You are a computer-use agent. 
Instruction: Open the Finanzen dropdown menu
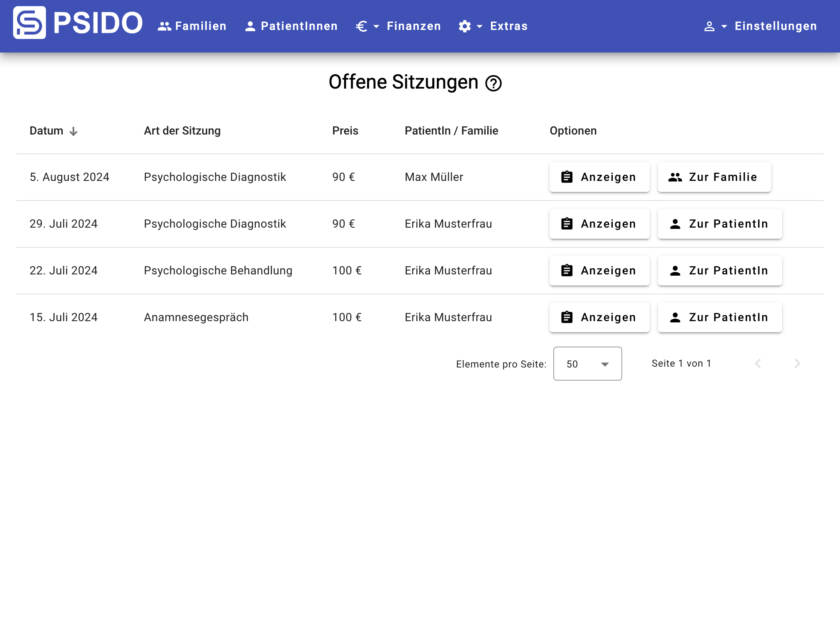(398, 26)
